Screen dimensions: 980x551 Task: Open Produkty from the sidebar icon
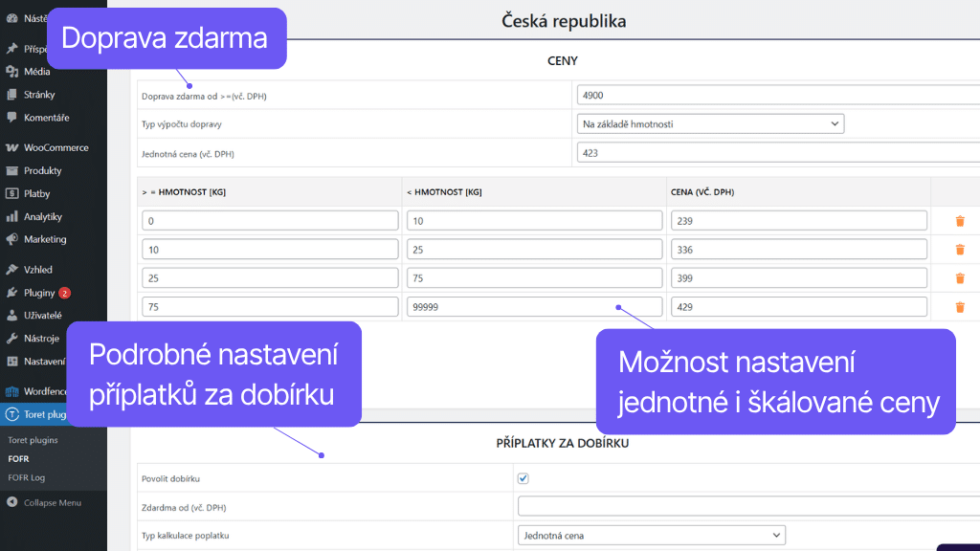[13, 170]
